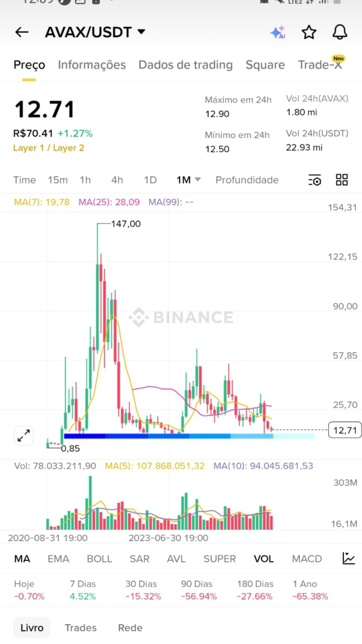Toggle the SUPER indicator

[x=220, y=559]
